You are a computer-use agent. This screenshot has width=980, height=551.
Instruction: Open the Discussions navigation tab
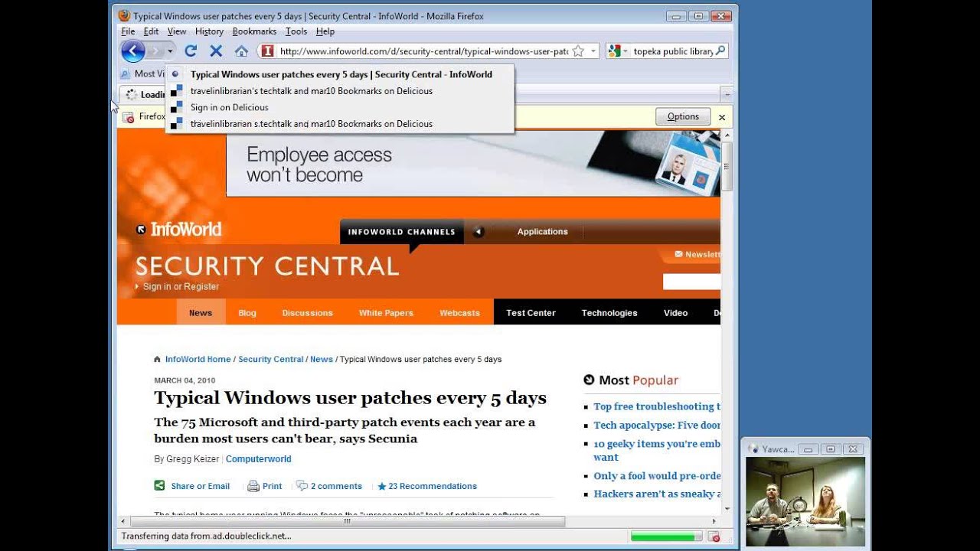click(307, 312)
